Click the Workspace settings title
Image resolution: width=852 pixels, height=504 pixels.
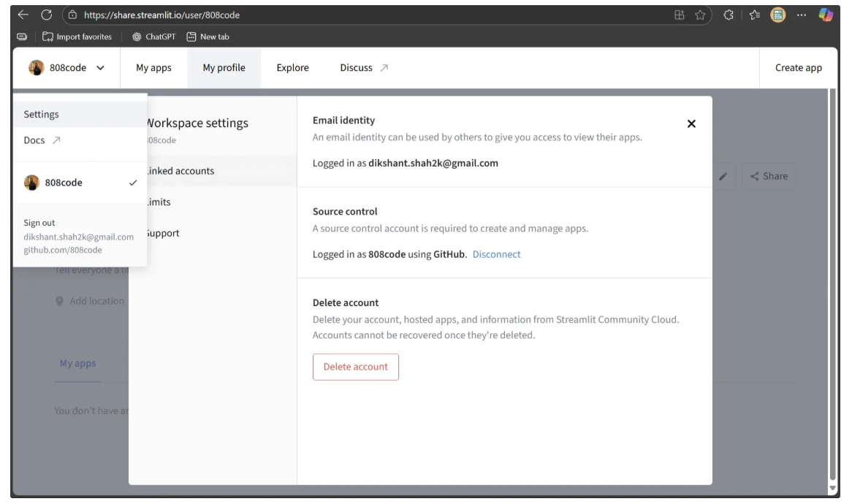coord(198,123)
